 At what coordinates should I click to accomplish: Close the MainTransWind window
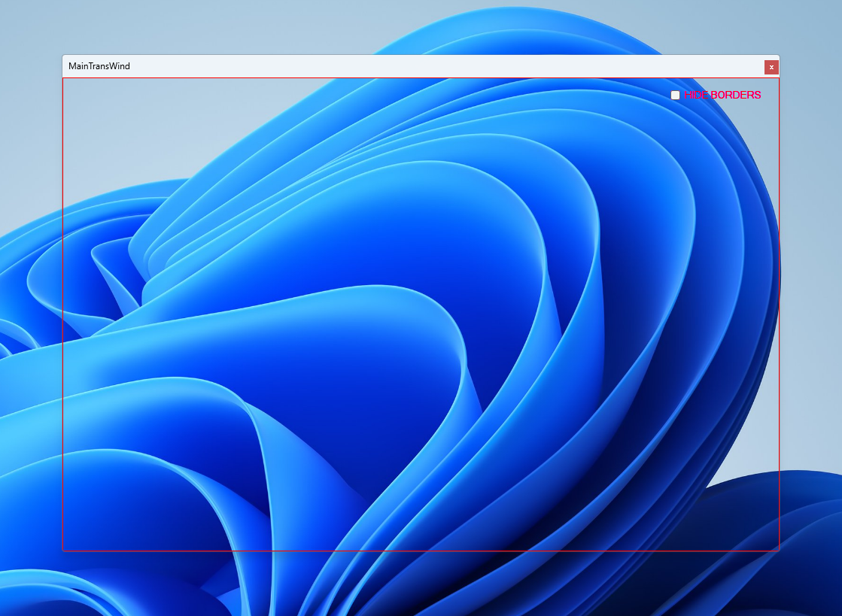(771, 67)
